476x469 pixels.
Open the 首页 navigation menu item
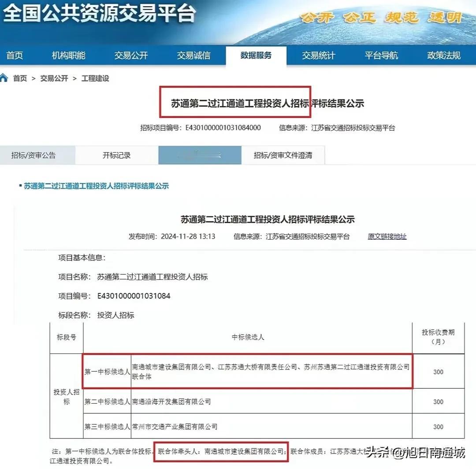[15, 55]
